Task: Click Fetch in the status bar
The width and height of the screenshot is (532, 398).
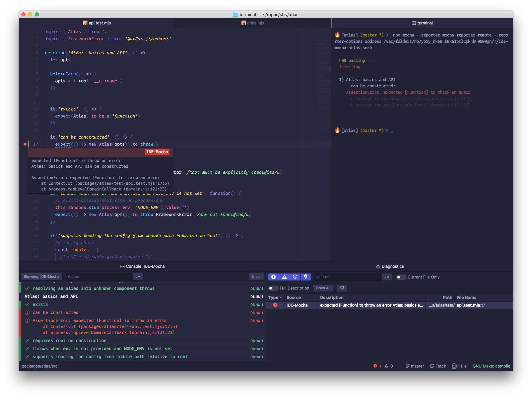Action: click(x=438, y=366)
